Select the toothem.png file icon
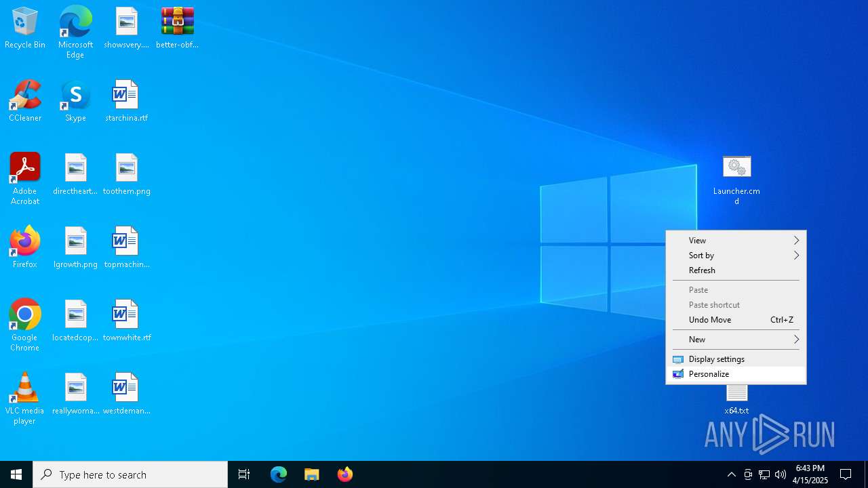 coord(126,174)
